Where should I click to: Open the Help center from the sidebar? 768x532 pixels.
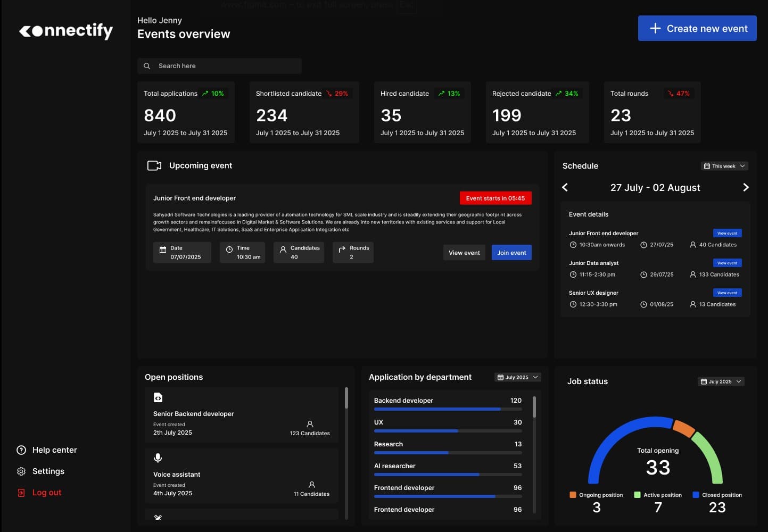pyautogui.click(x=54, y=450)
